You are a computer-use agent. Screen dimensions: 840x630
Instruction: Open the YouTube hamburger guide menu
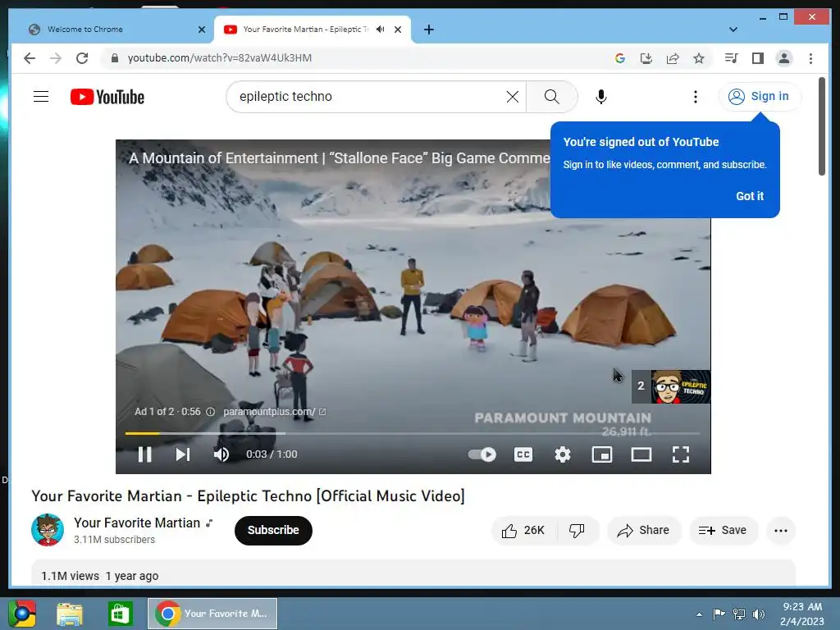pos(41,97)
